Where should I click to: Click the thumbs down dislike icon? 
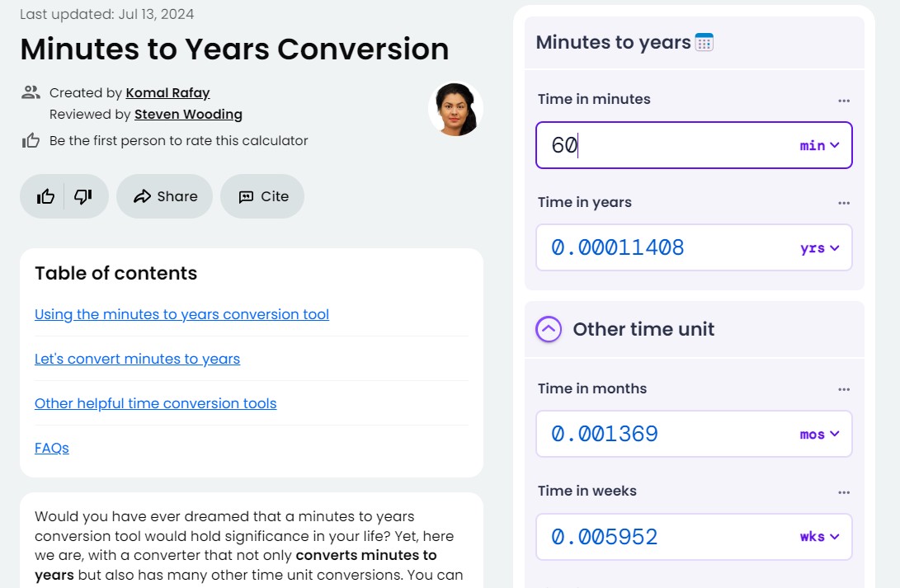83,197
